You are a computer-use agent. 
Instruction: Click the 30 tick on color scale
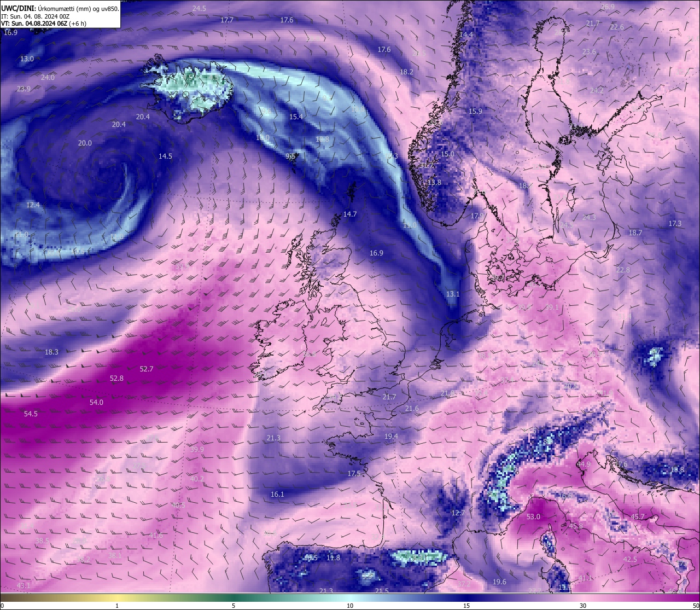583,606
